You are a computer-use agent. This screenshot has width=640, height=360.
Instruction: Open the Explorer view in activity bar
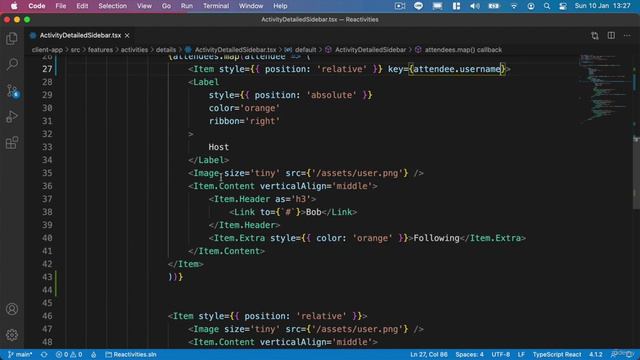click(12, 39)
